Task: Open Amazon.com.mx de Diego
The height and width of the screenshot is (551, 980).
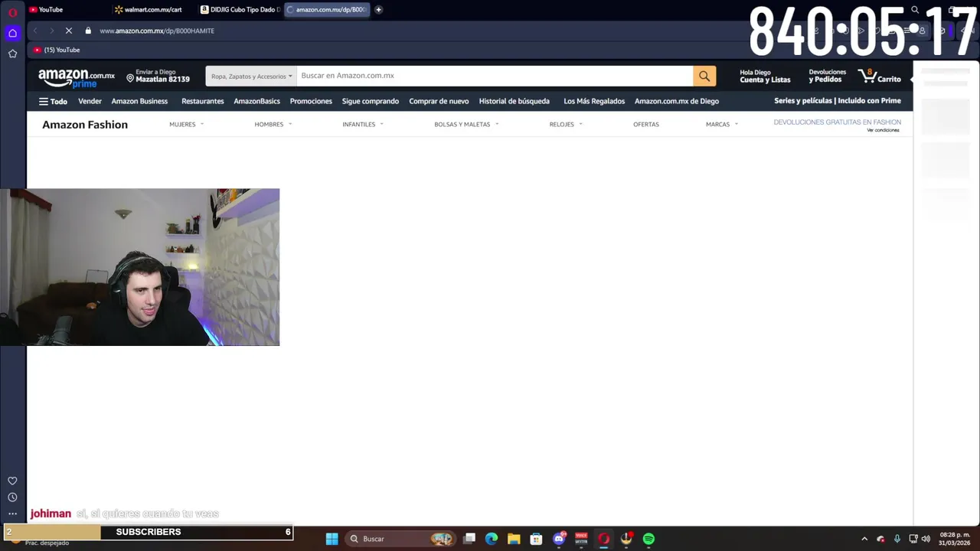Action: (x=677, y=101)
